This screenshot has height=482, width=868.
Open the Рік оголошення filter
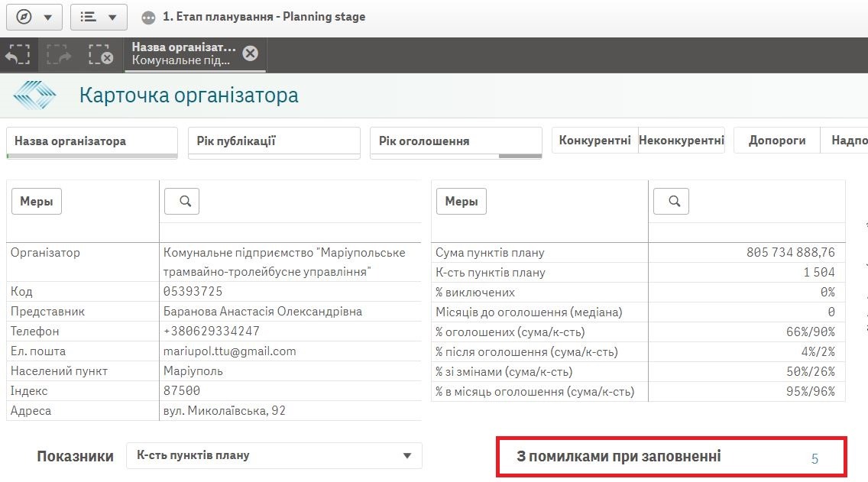[x=455, y=141]
